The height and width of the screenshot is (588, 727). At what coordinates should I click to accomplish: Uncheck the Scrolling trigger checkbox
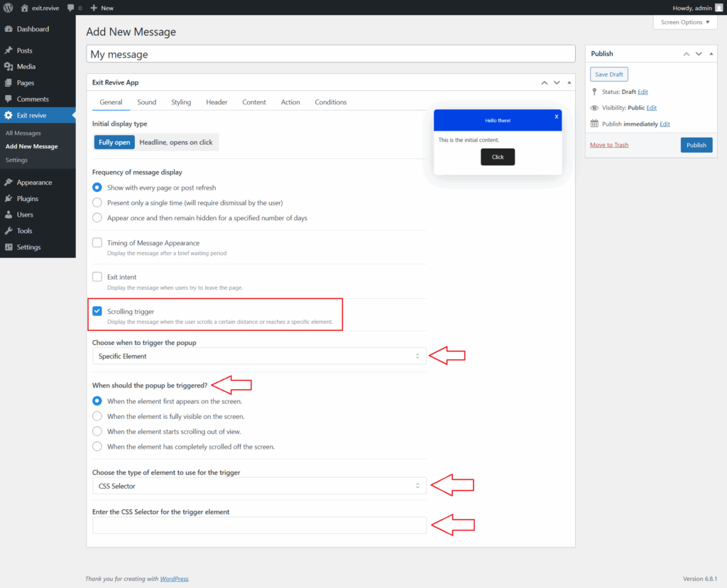click(98, 311)
